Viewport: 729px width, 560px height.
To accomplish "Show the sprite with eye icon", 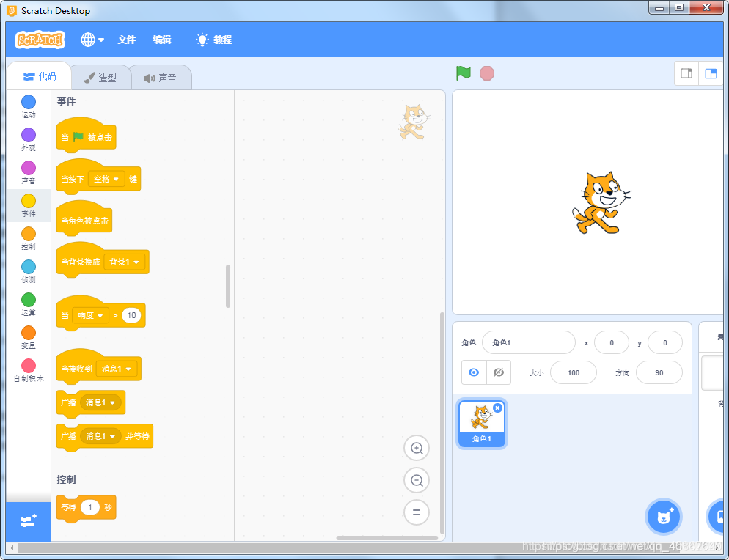I will point(474,372).
